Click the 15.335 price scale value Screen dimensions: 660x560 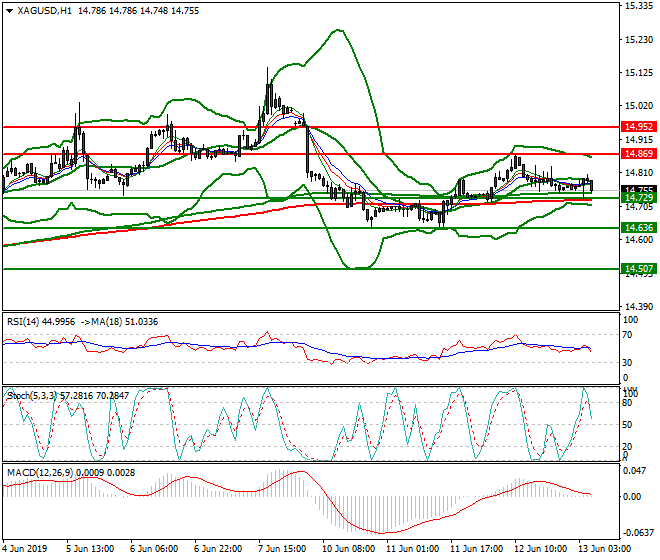639,6
